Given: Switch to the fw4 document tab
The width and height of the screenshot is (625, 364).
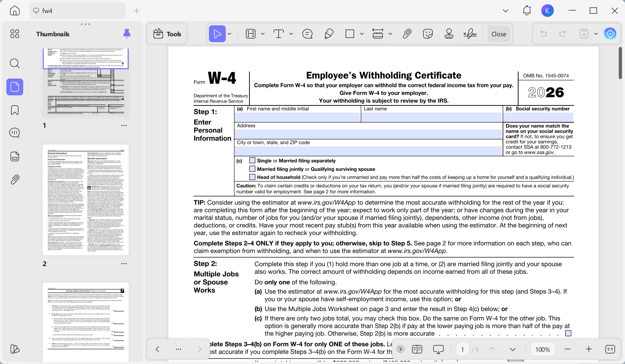Looking at the screenshot, I should click(x=78, y=11).
